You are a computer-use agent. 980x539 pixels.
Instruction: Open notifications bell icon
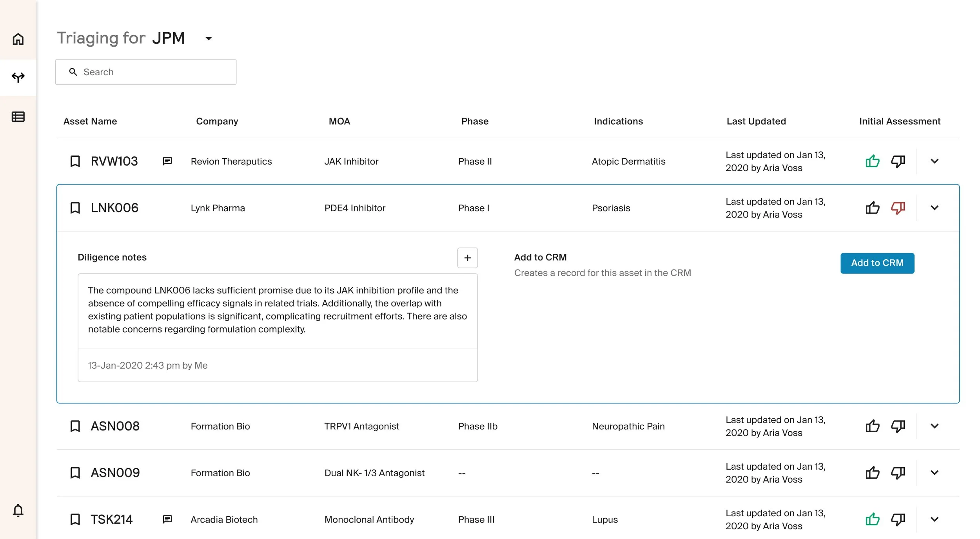coord(18,511)
